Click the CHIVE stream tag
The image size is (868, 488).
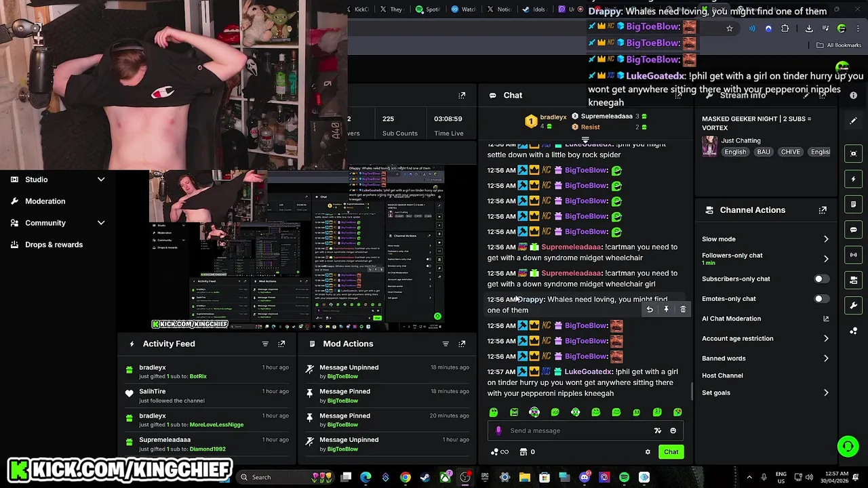coord(791,152)
